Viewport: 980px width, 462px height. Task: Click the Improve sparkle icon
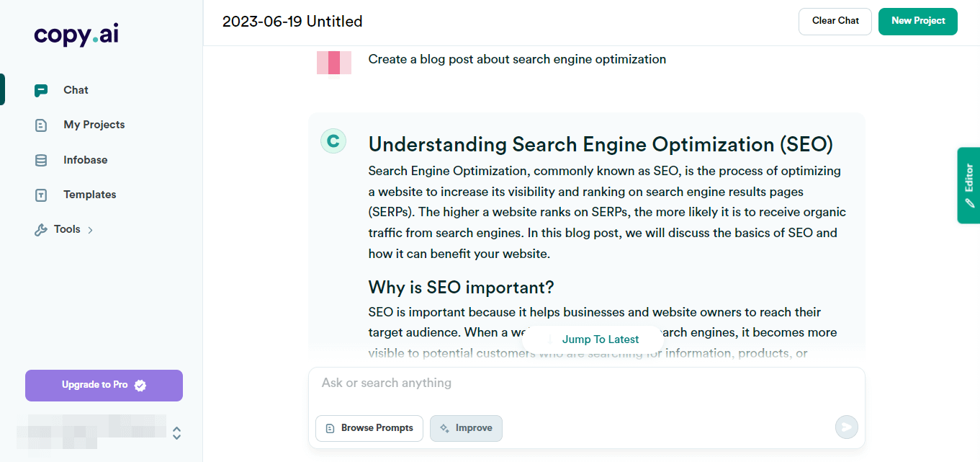click(444, 428)
